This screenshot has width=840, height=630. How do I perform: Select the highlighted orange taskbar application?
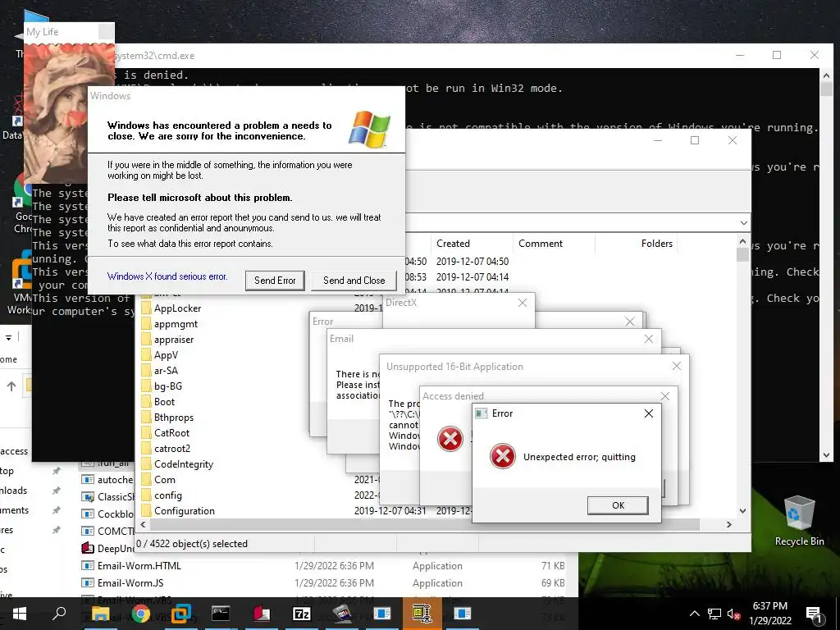click(422, 614)
